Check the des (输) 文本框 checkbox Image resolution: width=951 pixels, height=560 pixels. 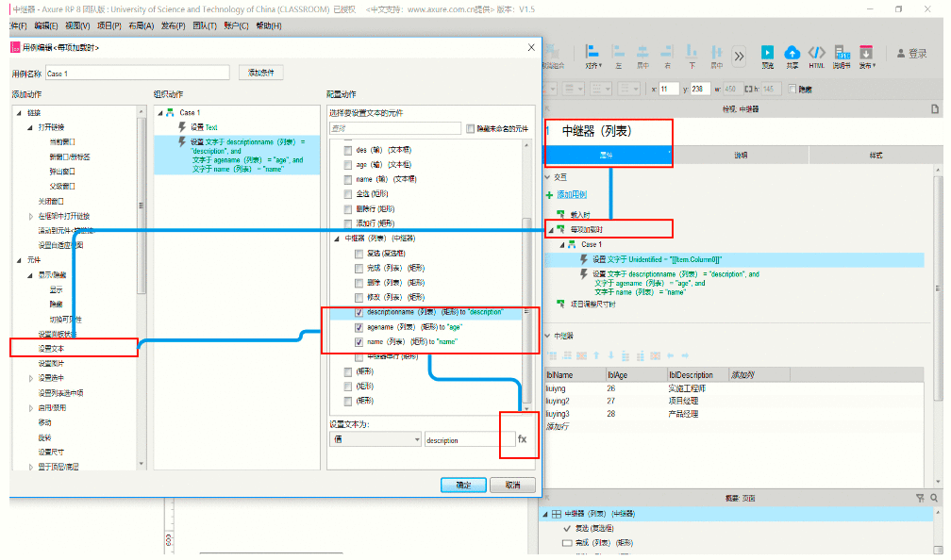pyautogui.click(x=347, y=150)
